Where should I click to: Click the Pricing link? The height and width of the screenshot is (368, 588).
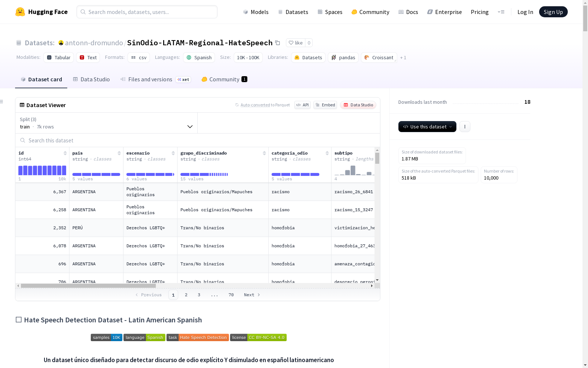click(x=480, y=12)
